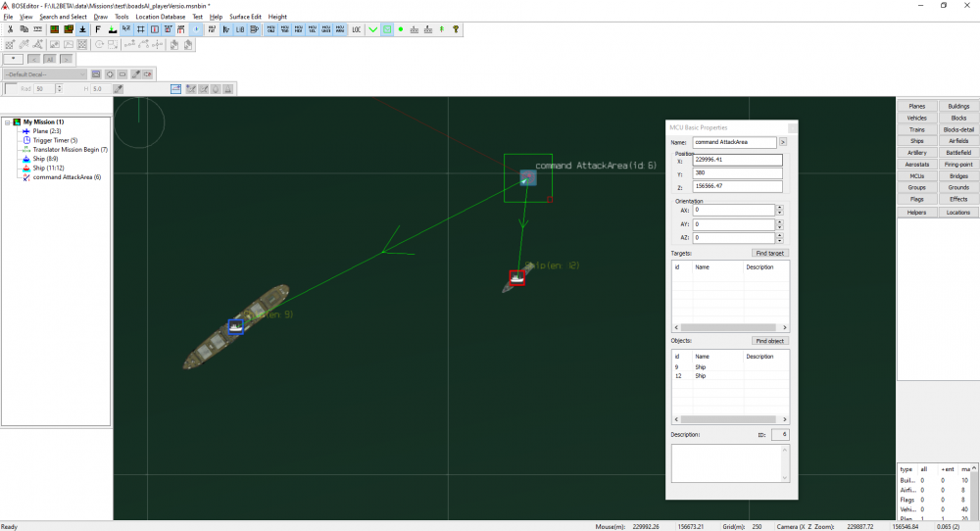Click the LIB toolbar icon
The height and width of the screenshot is (531, 980).
coord(240,29)
